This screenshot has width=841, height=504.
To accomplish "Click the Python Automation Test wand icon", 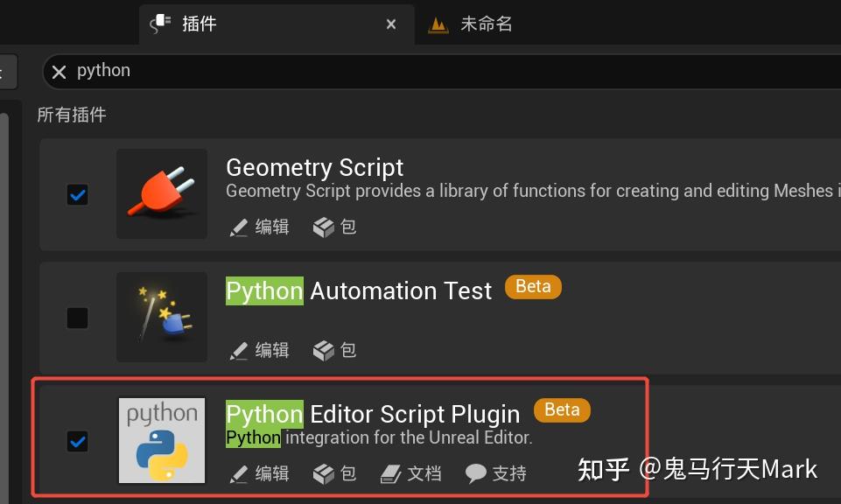I will click(161, 317).
